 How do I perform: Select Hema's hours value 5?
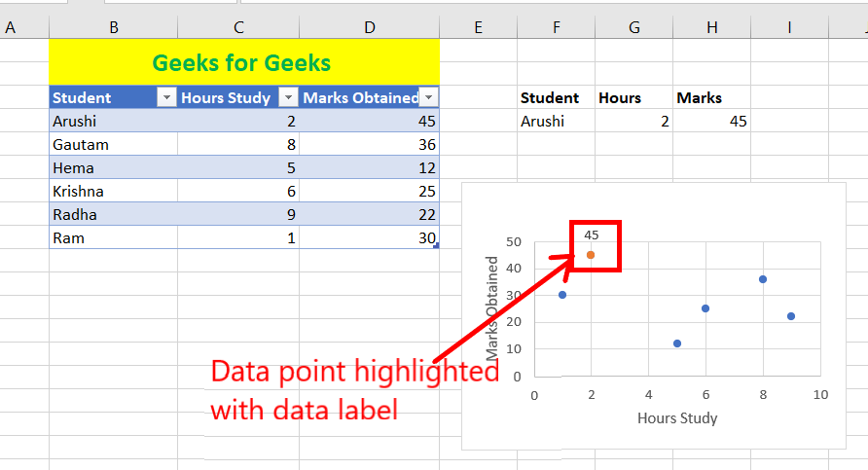[x=238, y=167]
